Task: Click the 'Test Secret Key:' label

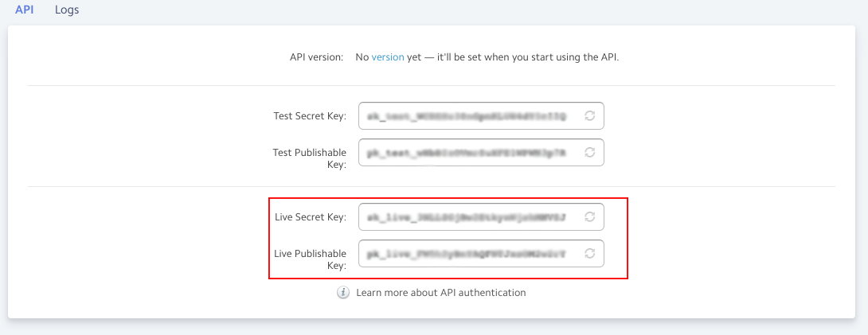Action: pyautogui.click(x=310, y=115)
